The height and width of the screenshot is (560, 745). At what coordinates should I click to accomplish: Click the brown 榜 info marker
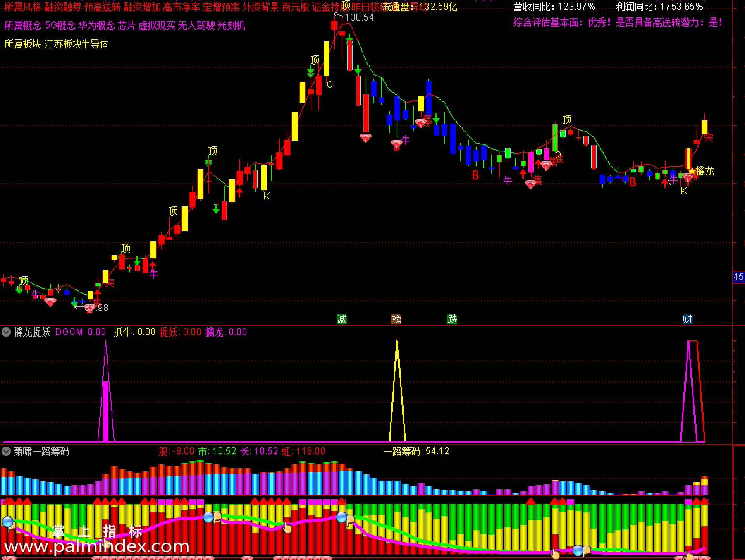coord(396,319)
